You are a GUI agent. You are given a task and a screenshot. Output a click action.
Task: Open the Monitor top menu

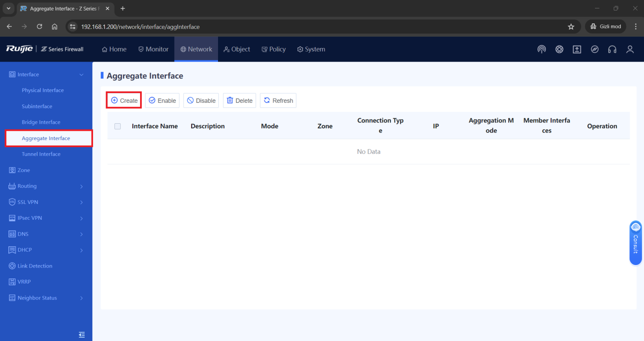coord(153,49)
